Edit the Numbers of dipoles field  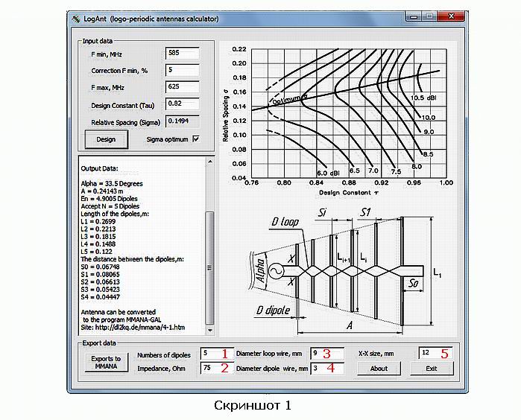(x=216, y=354)
